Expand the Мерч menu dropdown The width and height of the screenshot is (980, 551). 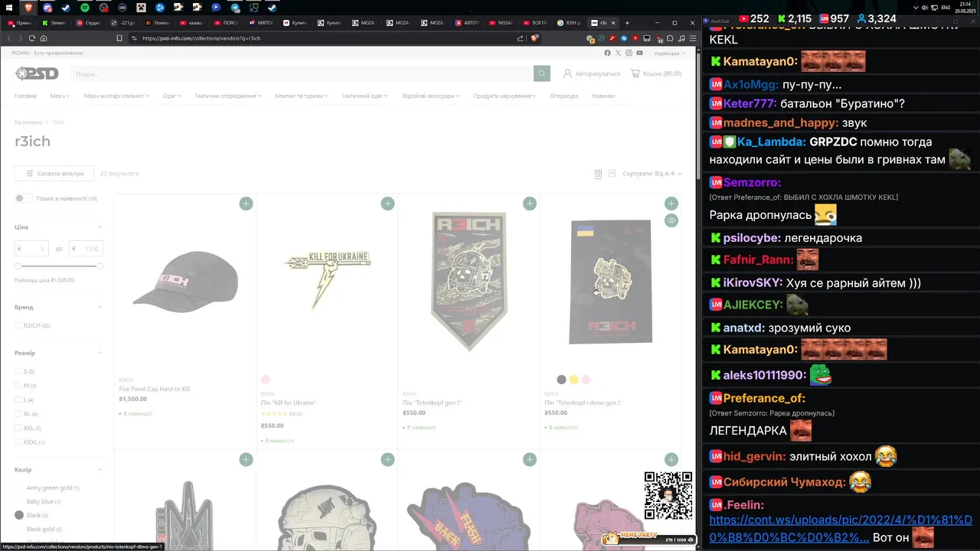[x=60, y=96]
